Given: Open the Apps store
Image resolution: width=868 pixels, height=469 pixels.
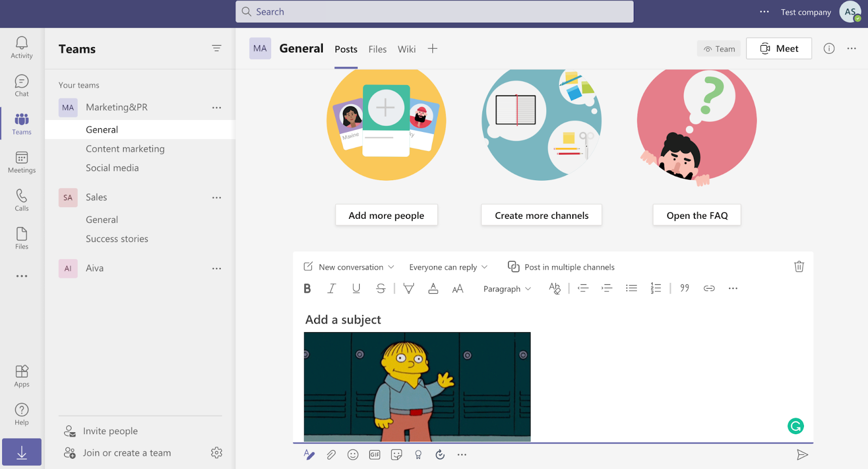Looking at the screenshot, I should pos(22,376).
